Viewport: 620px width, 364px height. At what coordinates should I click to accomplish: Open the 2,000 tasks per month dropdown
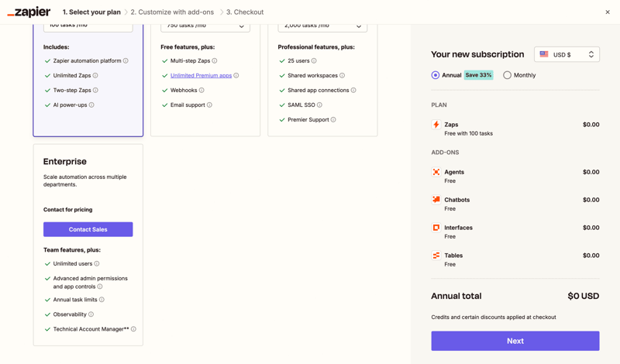coord(322,26)
